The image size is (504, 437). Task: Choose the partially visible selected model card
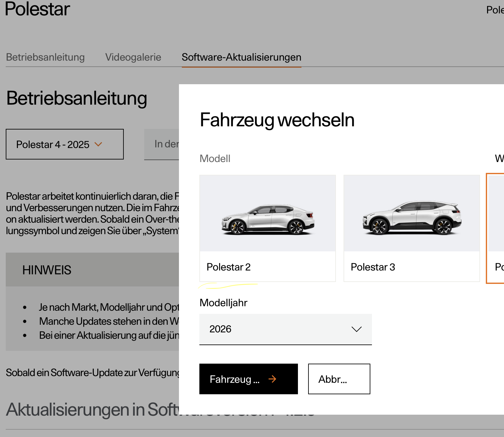click(495, 228)
